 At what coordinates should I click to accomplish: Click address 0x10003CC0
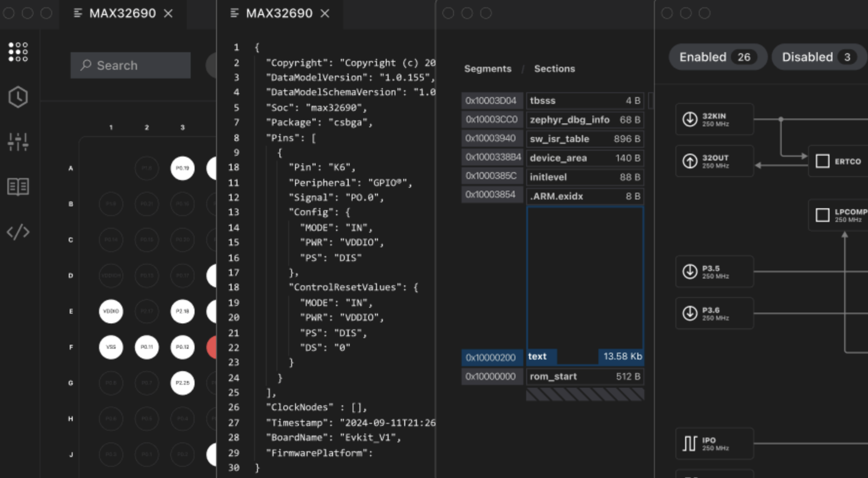click(492, 119)
